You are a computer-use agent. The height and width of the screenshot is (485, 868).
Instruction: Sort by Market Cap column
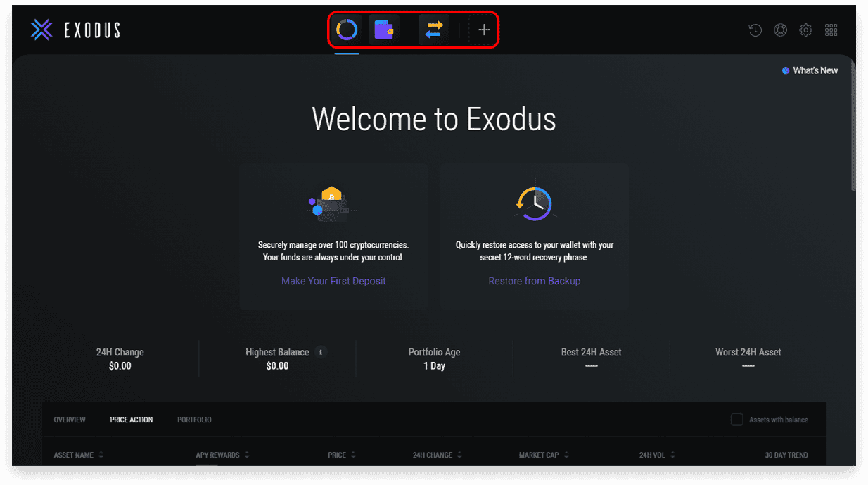pos(544,455)
